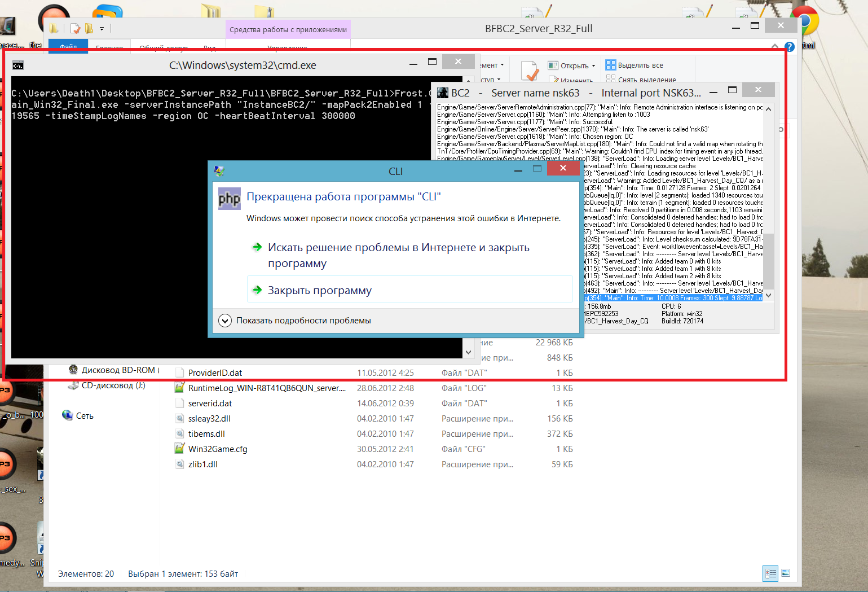Select the file serverid.dat

210,403
